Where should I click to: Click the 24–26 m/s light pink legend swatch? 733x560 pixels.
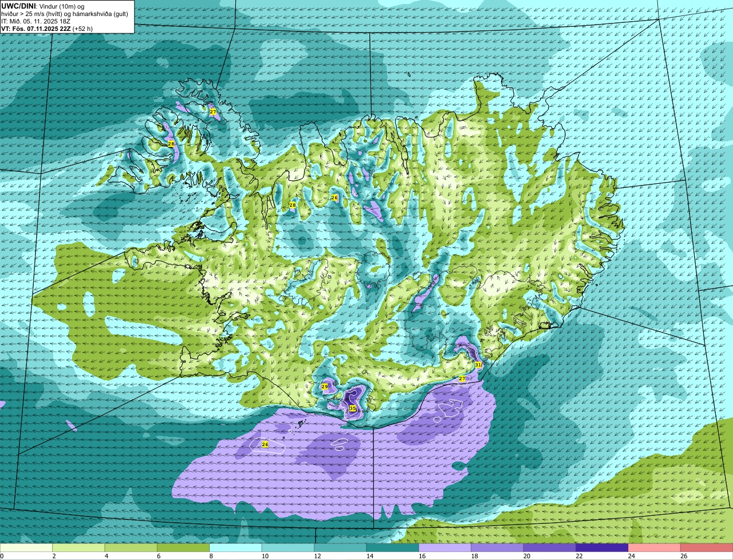(x=655, y=548)
